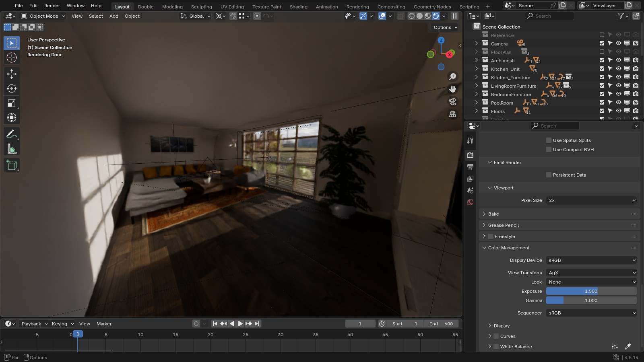Click the zoom view magnifier icon
Viewport: 644px width, 362px height.
coord(453,76)
